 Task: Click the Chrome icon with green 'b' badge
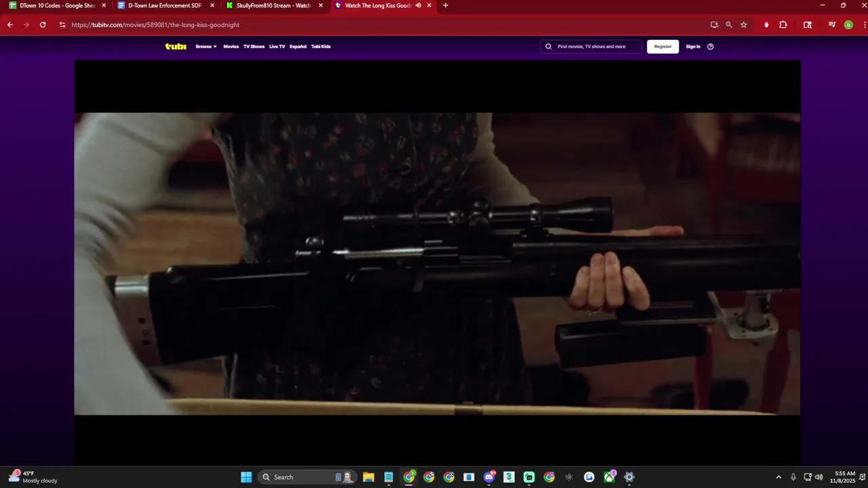click(x=409, y=477)
